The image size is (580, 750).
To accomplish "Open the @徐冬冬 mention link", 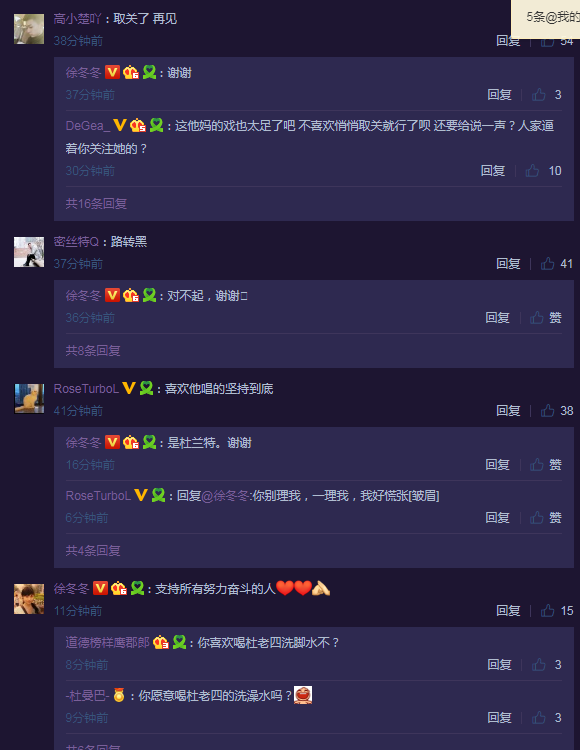I will point(225,496).
